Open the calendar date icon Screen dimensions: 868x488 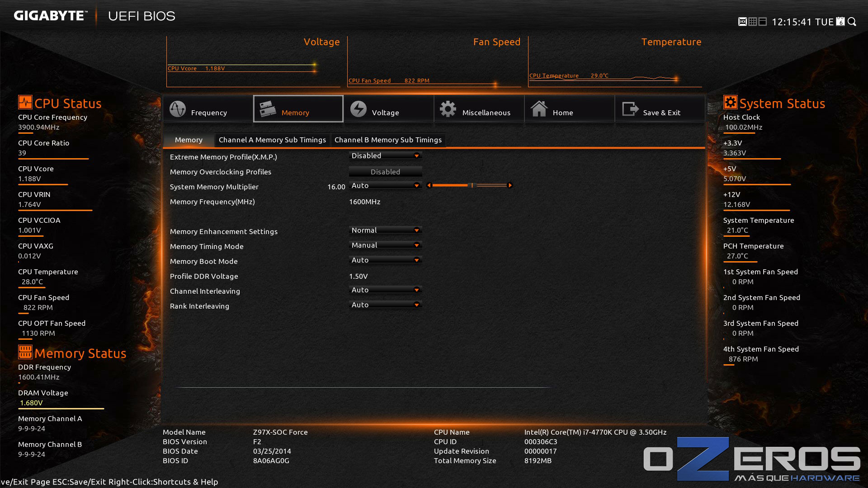(x=840, y=22)
